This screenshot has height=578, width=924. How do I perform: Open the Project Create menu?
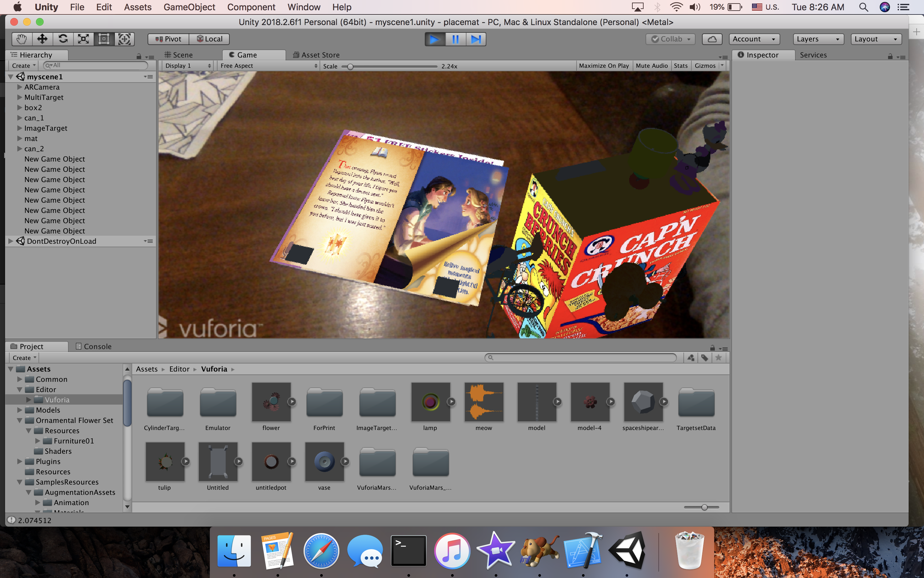(x=24, y=358)
